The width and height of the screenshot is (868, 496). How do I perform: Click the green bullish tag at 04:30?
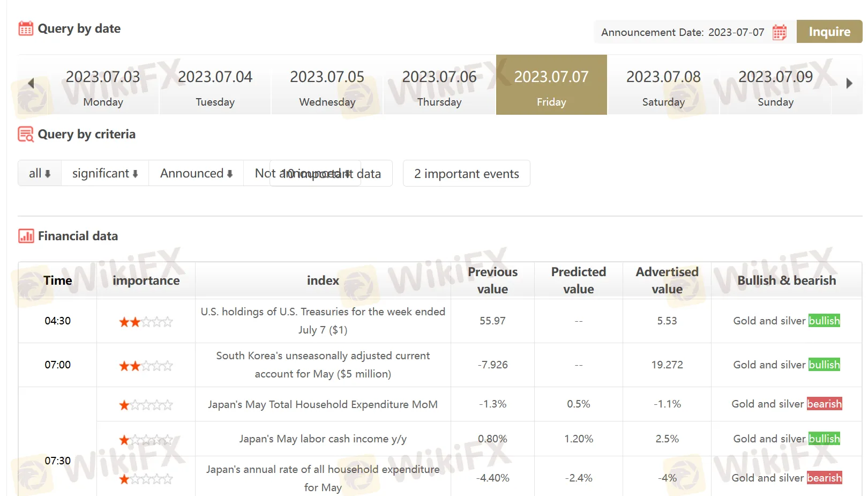point(824,321)
